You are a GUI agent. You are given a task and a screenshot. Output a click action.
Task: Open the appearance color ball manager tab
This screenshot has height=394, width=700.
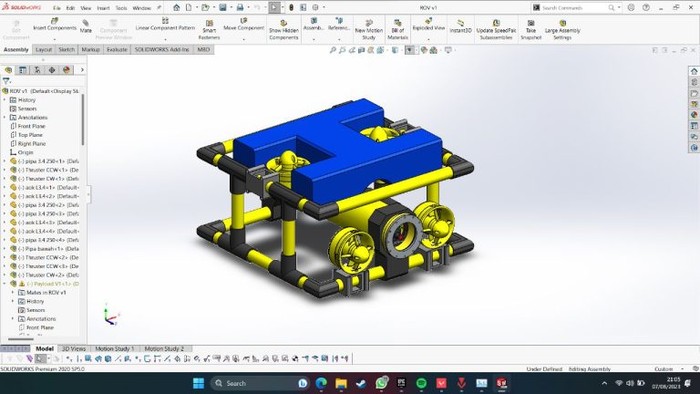[x=67, y=70]
